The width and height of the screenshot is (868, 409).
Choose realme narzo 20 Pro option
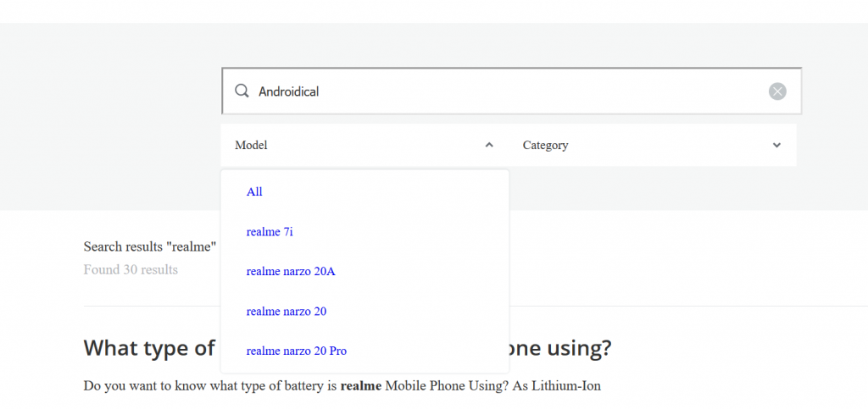coord(297,351)
